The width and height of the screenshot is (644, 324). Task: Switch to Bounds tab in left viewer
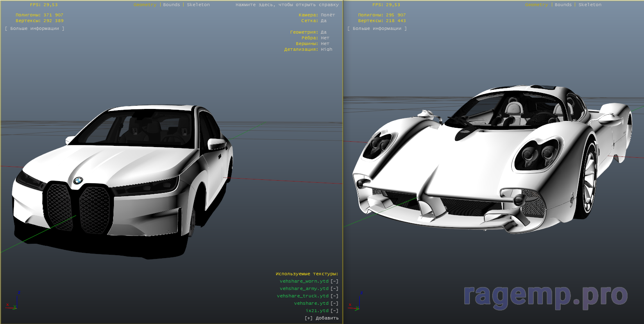[171, 5]
